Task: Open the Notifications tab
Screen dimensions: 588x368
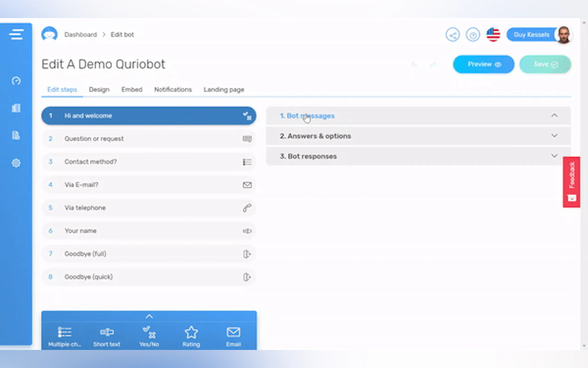Action: click(x=173, y=89)
